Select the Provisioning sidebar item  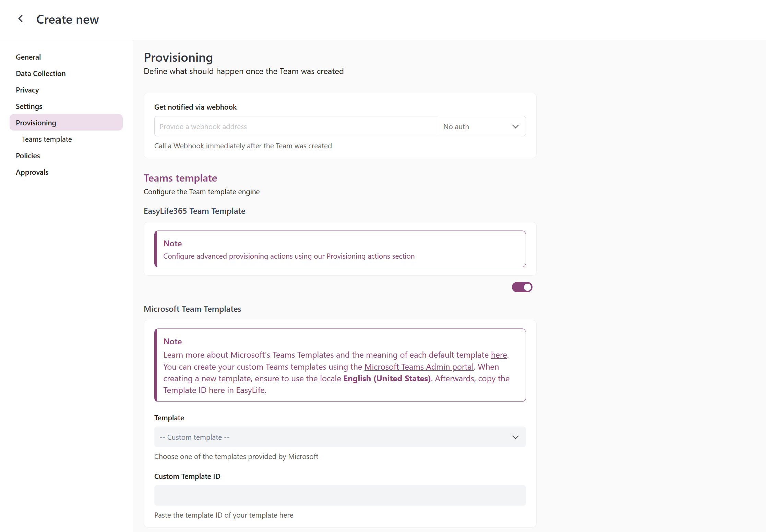click(x=36, y=123)
